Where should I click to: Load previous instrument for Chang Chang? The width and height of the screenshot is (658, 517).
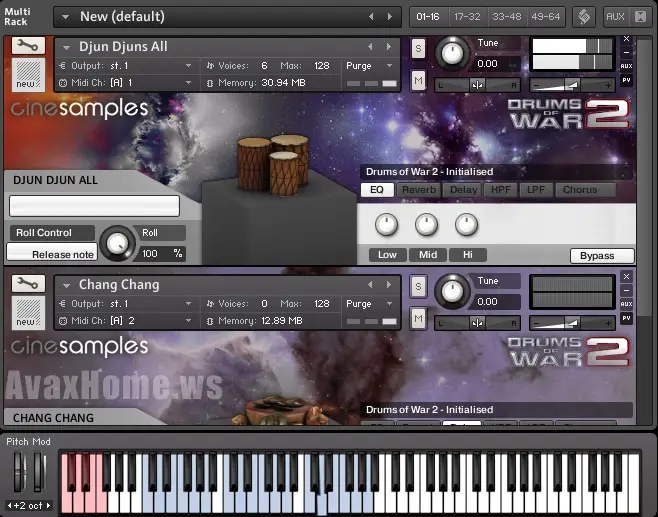pos(370,285)
